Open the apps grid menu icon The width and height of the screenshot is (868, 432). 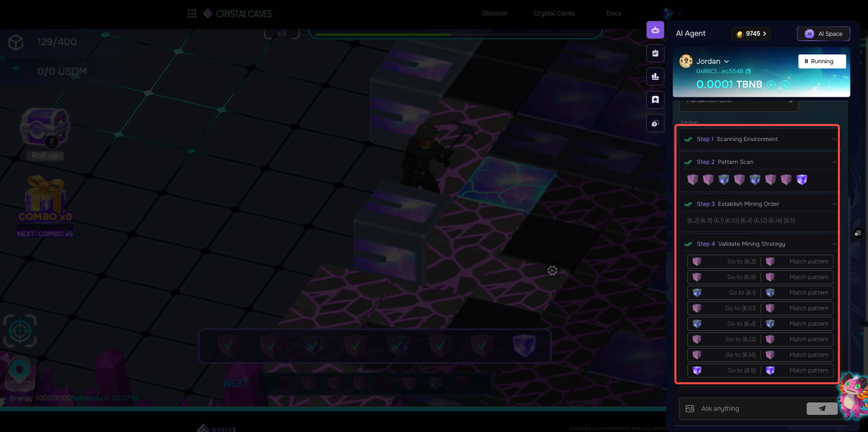(192, 14)
